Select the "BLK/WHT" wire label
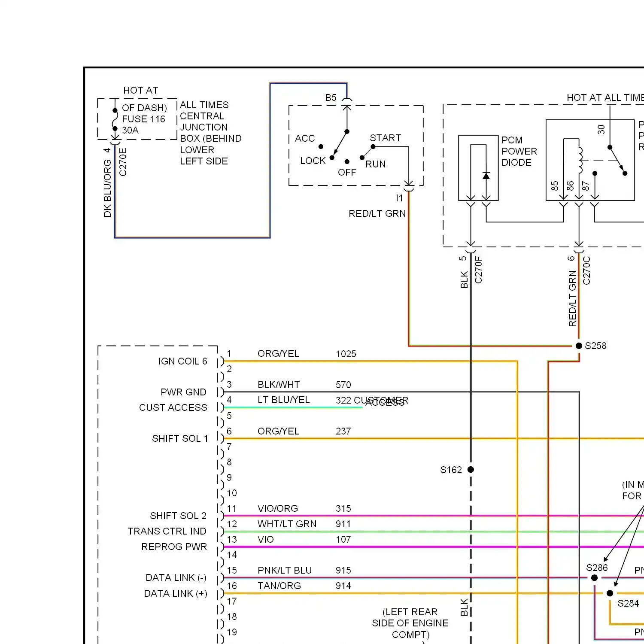This screenshot has height=644, width=644. [x=279, y=384]
